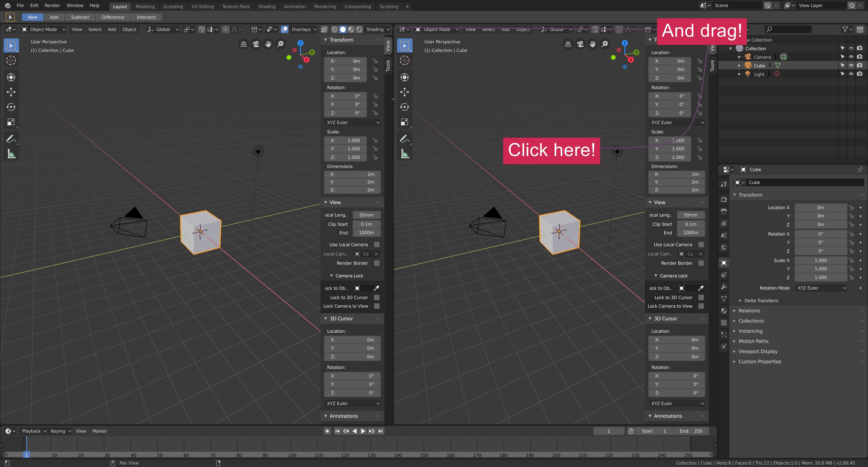
Task: Enable Lock Camera to View
Action: click(x=377, y=306)
